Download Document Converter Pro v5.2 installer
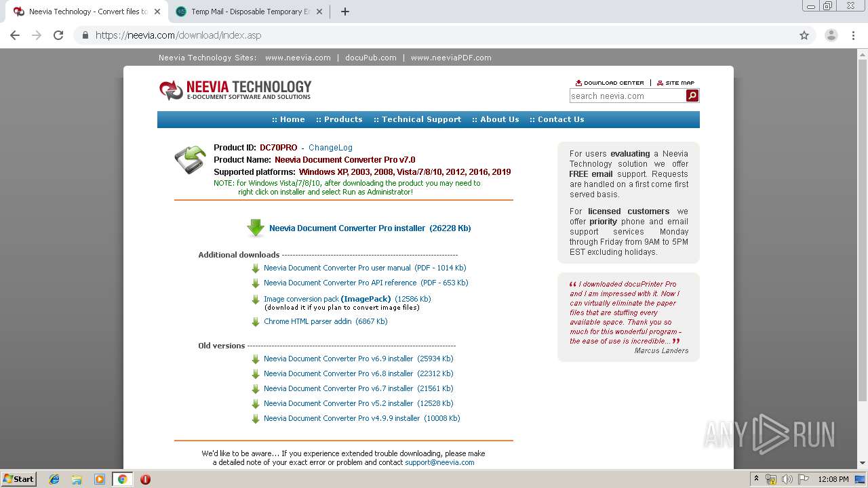Screen dimensions: 868x488 pos(358,403)
